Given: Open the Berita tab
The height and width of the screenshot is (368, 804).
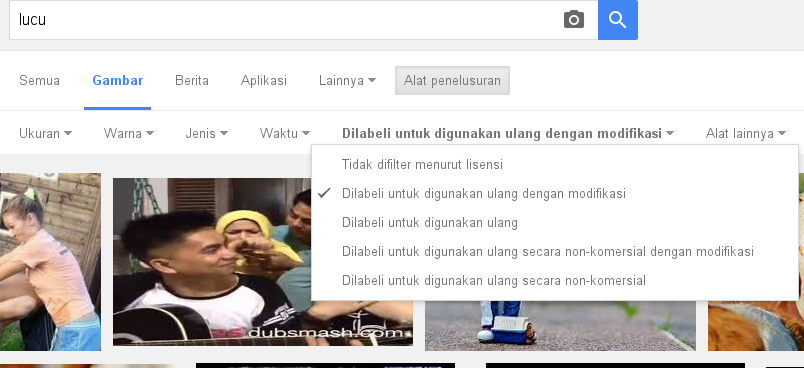Looking at the screenshot, I should 192,80.
